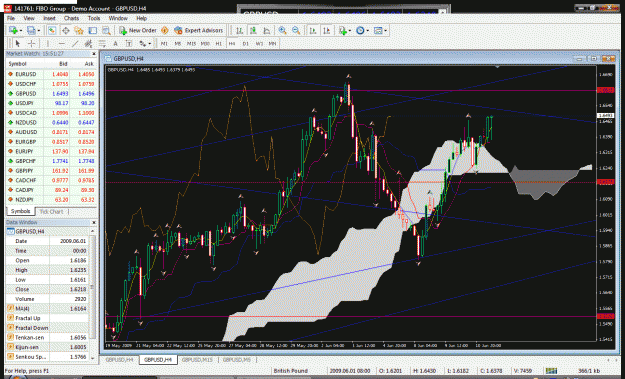
Task: Switch timeframe to D1
Action: click(x=246, y=43)
